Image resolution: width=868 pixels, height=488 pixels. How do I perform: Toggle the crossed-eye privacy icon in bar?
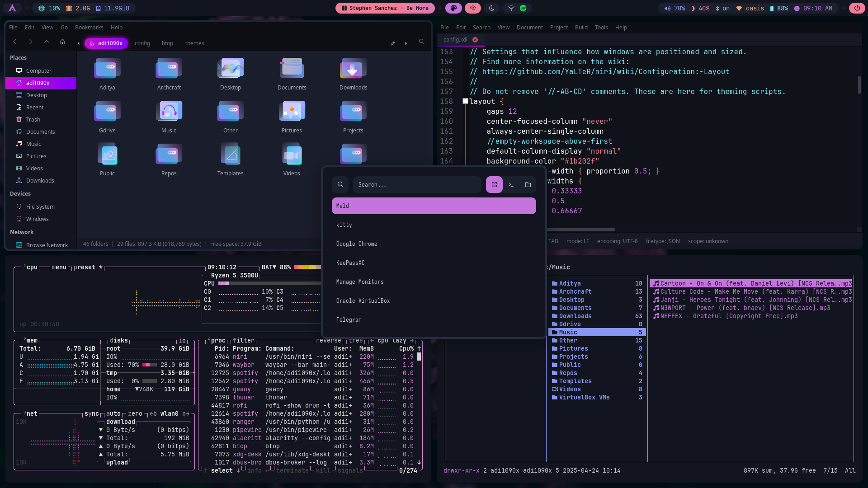click(x=473, y=8)
